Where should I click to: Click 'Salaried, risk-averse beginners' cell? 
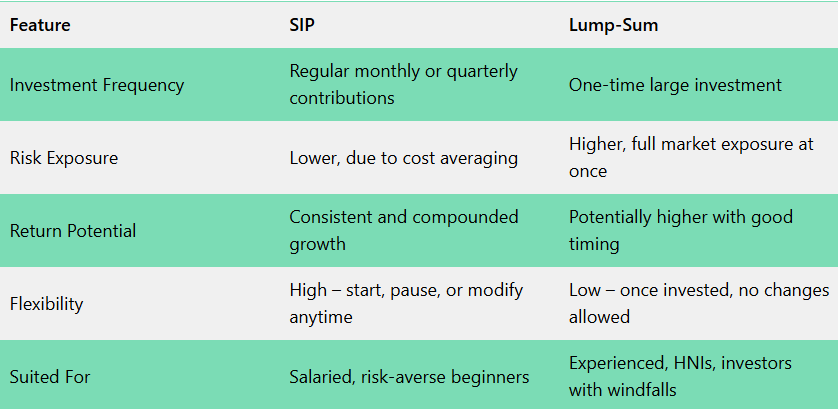(409, 377)
